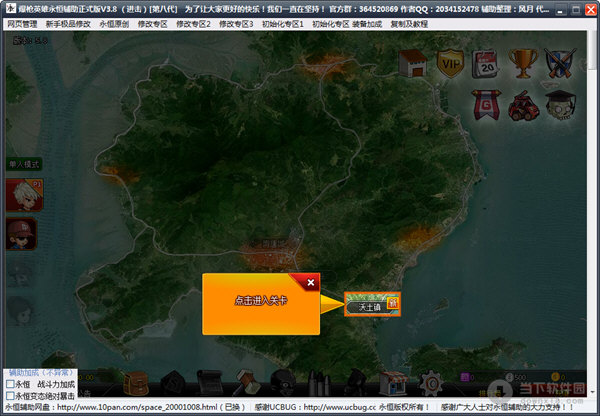Click the gold coin counter

558,377
